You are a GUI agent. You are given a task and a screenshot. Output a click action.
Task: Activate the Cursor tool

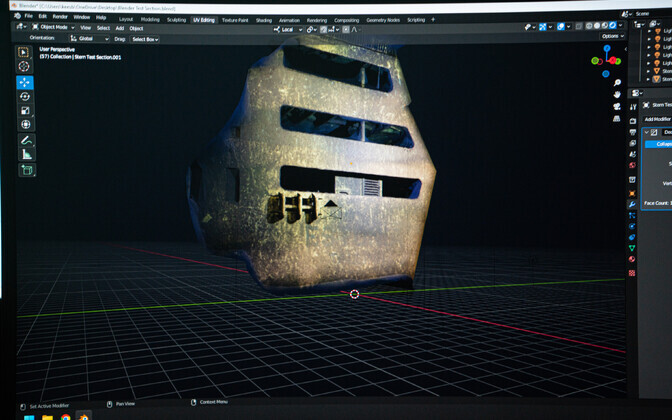pos(25,67)
